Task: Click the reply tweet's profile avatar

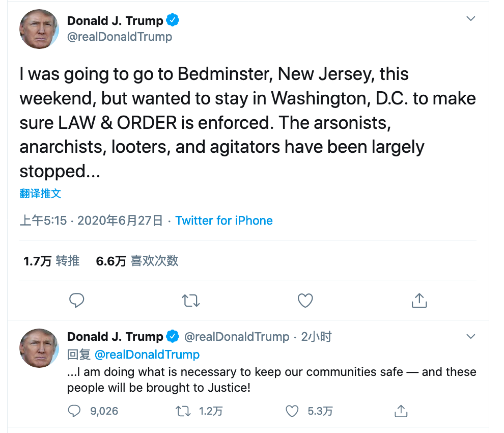Action: (39, 348)
